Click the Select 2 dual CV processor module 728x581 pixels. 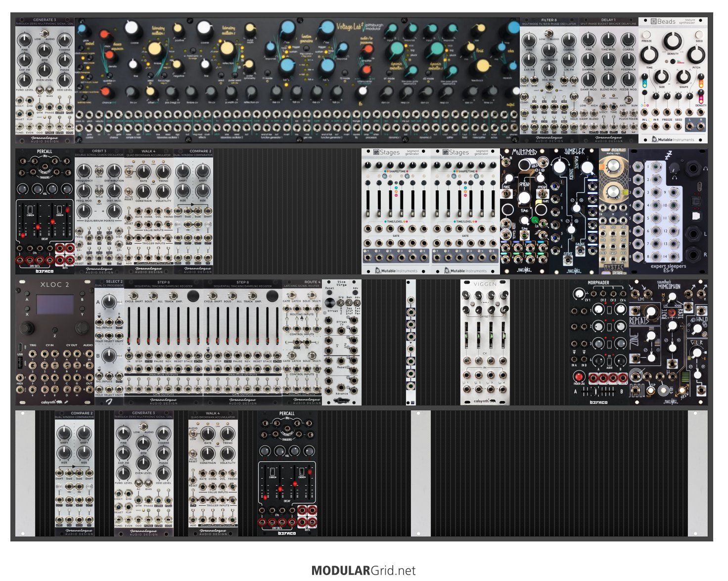point(109,342)
